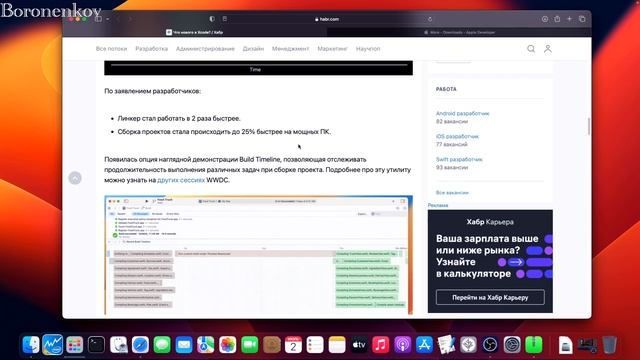Screen dimensions: 640x360
Task: Follow the 'других сессиях' link
Action: 181,180
